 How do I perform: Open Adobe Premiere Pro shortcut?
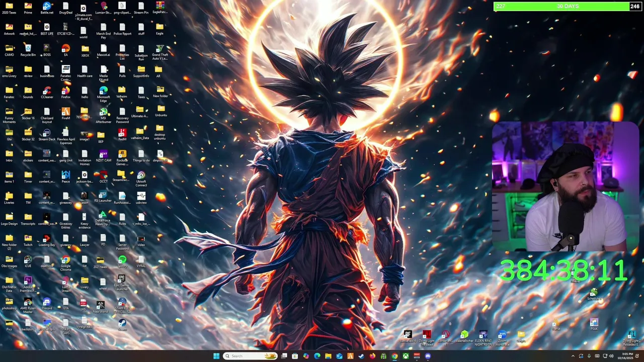[x=28, y=284]
